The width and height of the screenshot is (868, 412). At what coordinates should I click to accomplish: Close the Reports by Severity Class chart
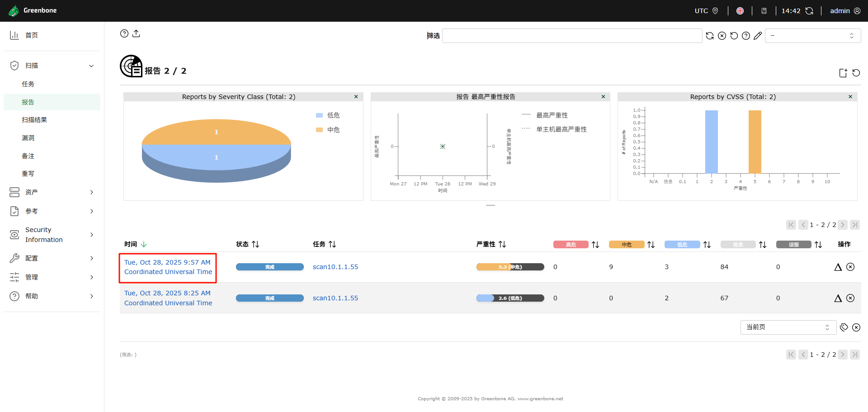pos(356,97)
